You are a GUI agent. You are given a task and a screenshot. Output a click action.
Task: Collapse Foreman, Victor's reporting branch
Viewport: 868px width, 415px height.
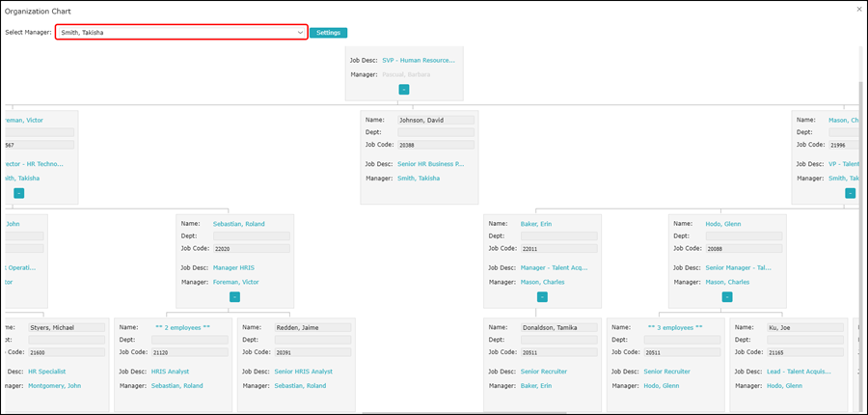[x=19, y=193]
